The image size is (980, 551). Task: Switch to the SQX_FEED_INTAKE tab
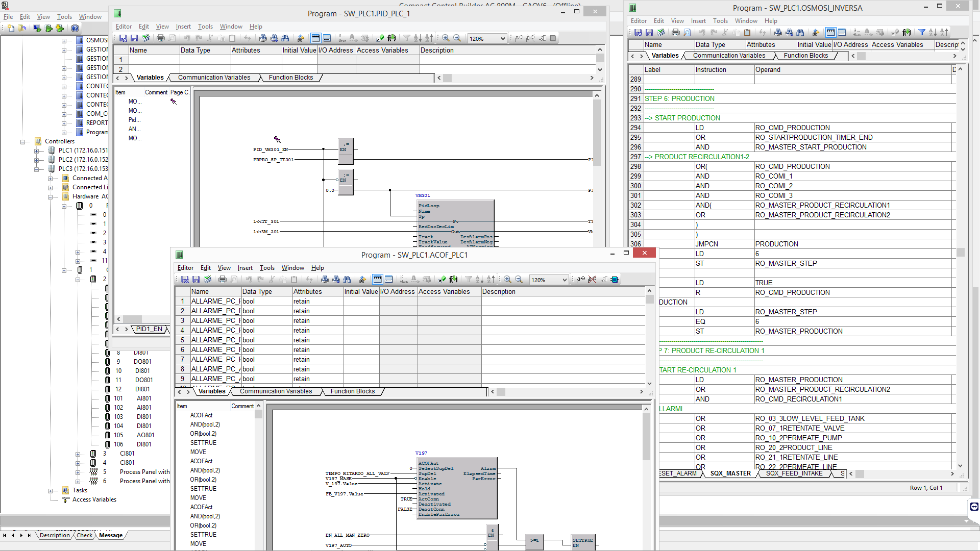794,473
